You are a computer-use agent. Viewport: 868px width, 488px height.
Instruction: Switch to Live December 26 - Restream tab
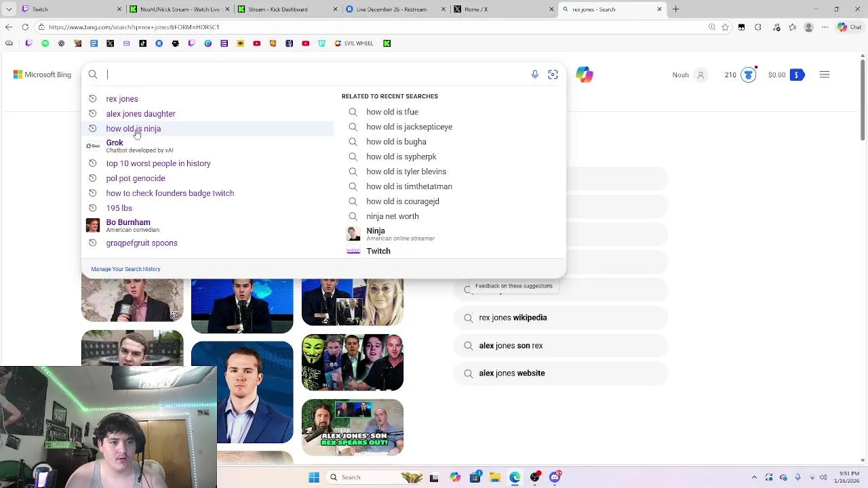[x=395, y=9]
